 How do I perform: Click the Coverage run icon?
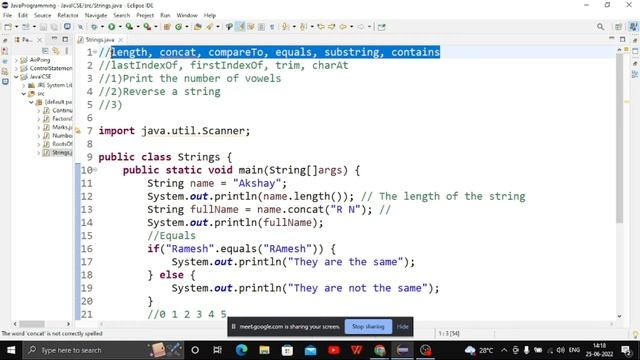click(129, 27)
